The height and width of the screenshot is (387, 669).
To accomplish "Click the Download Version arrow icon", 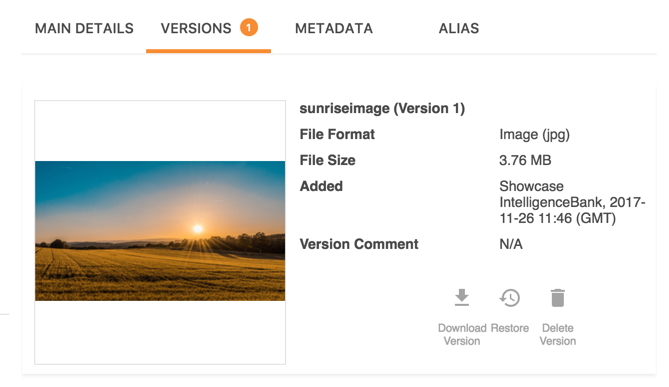I will click(462, 297).
